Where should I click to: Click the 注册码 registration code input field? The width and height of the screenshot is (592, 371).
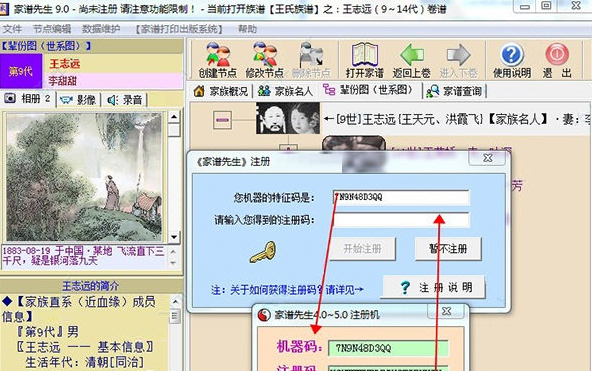[401, 220]
